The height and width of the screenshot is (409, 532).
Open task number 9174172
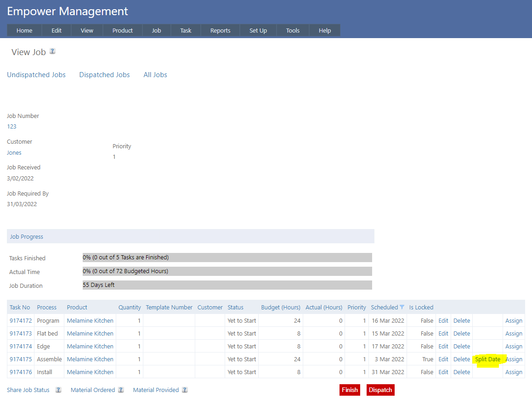point(21,321)
